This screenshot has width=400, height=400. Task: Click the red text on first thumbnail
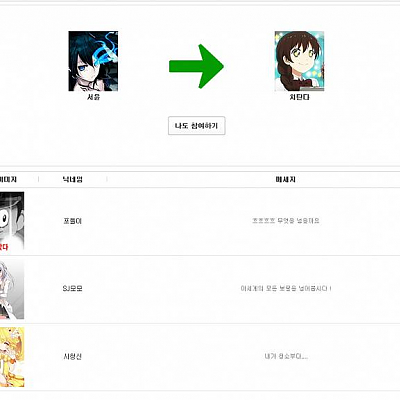click(x=4, y=247)
